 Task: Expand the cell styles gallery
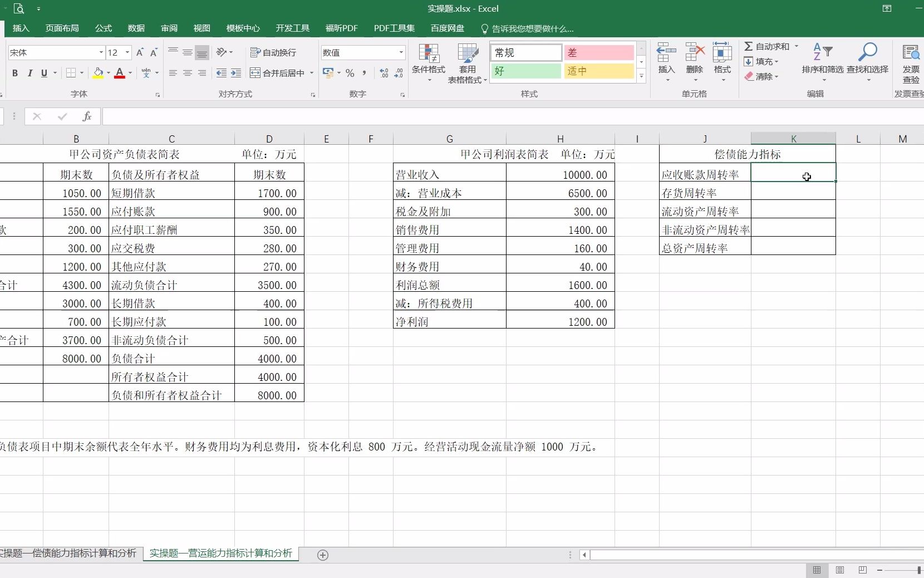(x=642, y=76)
